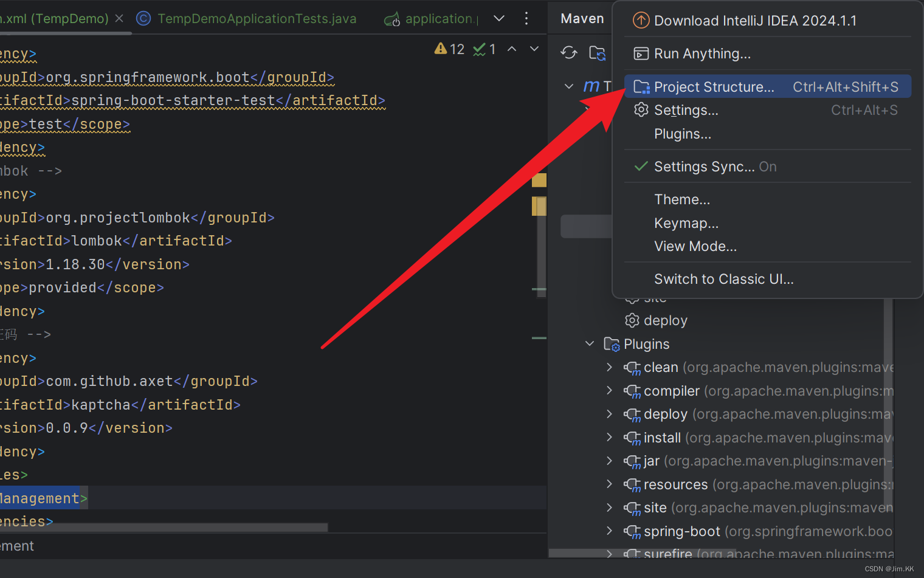
Task: Close the pom.xml (TempDemo) tab
Action: point(119,18)
